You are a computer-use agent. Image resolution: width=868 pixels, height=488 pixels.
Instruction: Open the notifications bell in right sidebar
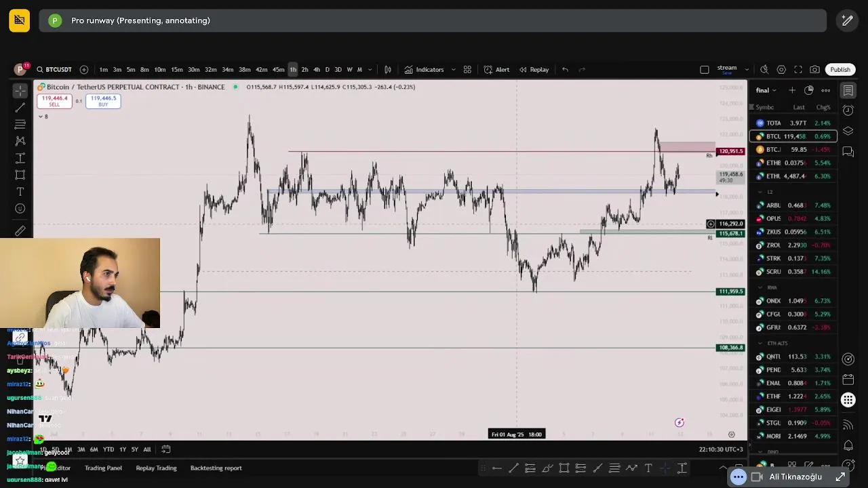[x=848, y=445]
